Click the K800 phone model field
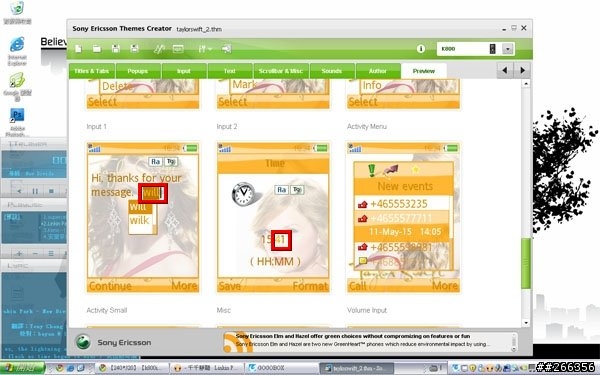 (470, 49)
